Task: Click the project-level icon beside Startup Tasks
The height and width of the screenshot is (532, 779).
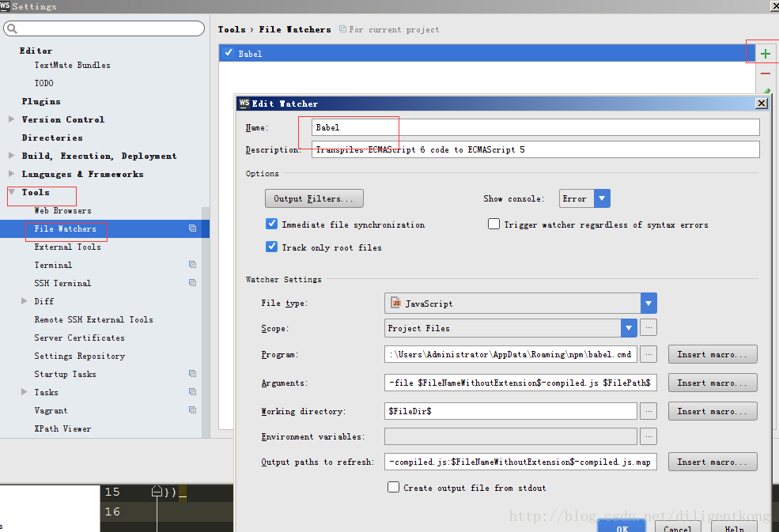Action: tap(193, 374)
